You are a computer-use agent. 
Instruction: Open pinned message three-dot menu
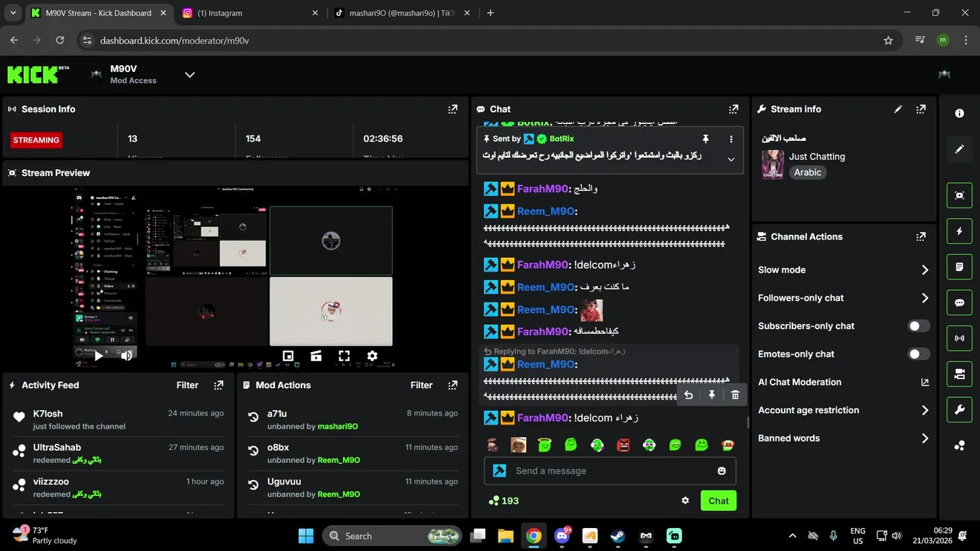pyautogui.click(x=731, y=139)
